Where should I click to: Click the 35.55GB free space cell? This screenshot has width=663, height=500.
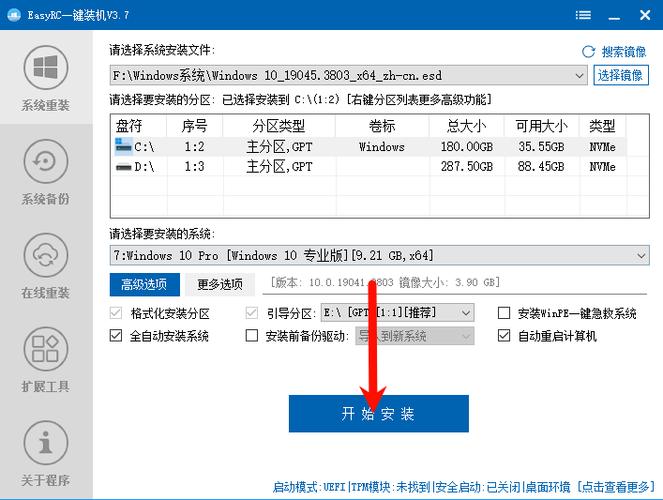tap(541, 147)
